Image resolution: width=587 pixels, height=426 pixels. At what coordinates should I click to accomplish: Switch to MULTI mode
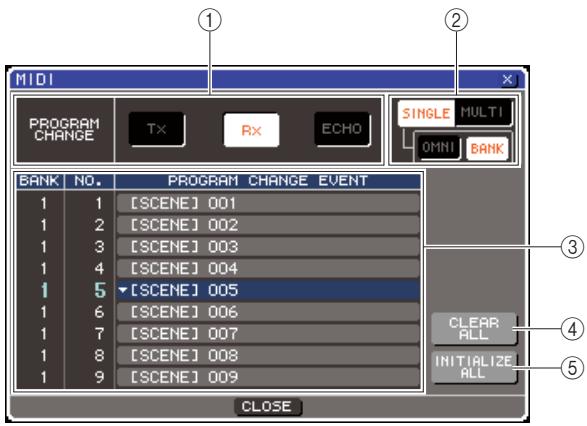tap(483, 112)
